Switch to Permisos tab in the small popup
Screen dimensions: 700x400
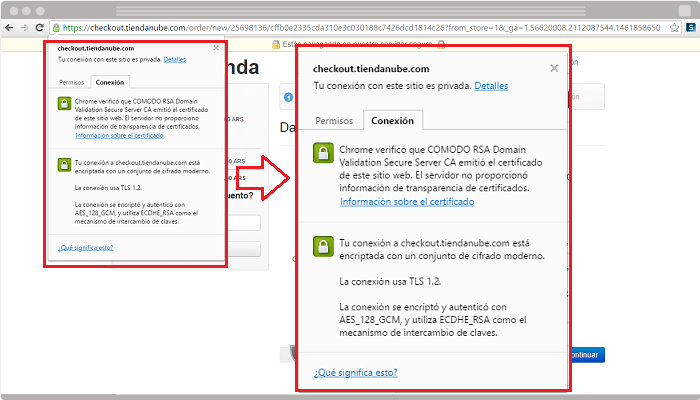(71, 83)
